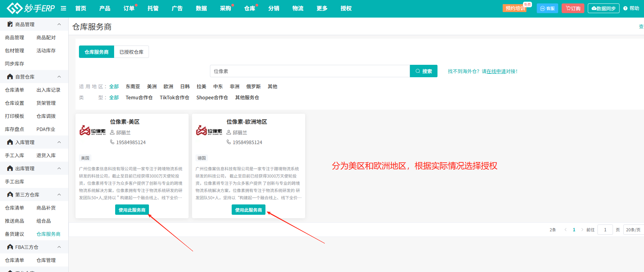Viewport: 644px width, 272px height.
Task: Click the page number jump input
Action: [605, 230]
